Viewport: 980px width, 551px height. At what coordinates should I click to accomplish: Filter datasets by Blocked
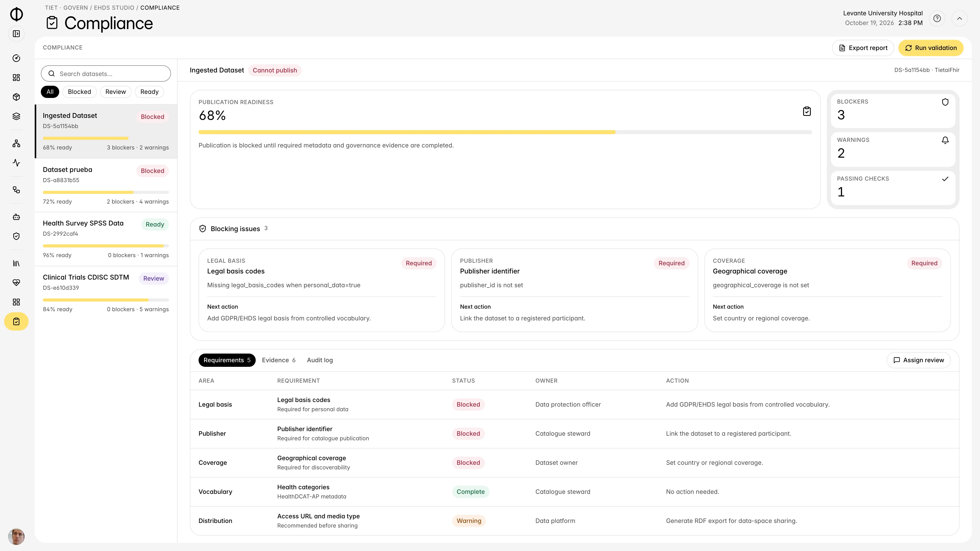[x=80, y=92]
